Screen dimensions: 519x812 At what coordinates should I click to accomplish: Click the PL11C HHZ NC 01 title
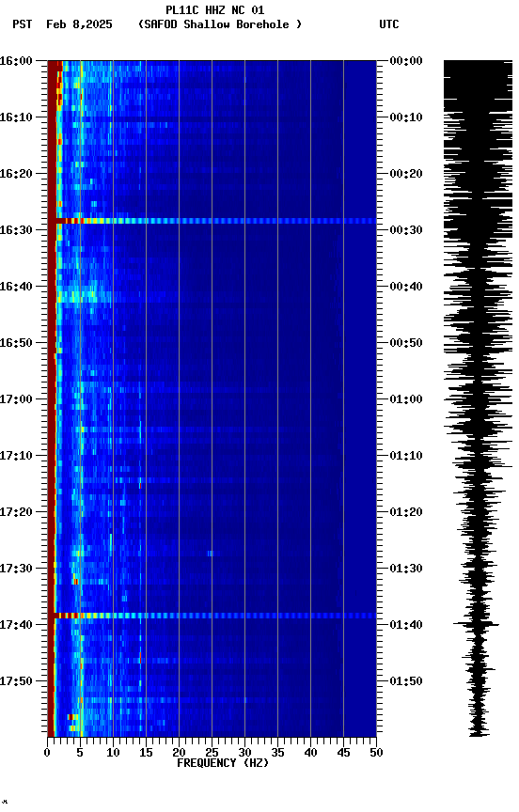coord(215,10)
